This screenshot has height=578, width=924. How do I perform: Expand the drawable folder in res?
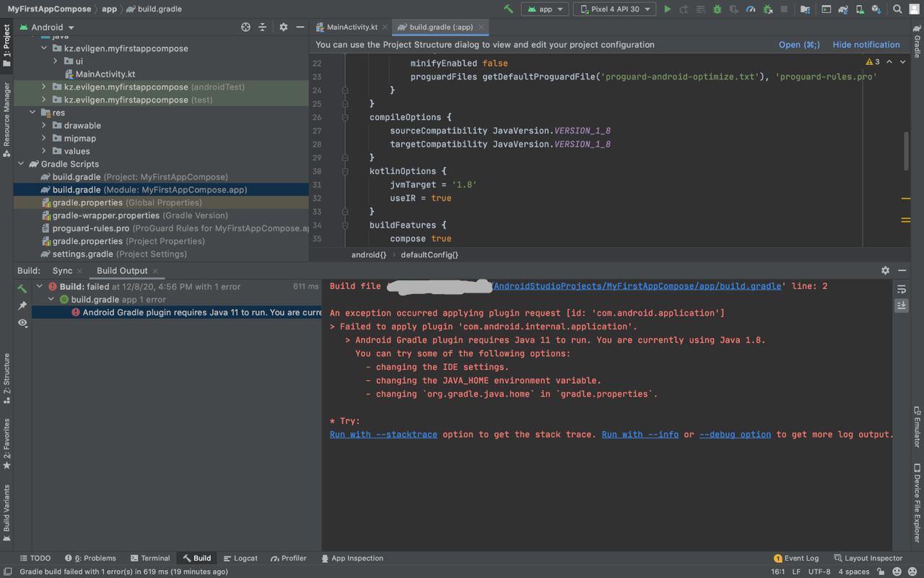[44, 126]
